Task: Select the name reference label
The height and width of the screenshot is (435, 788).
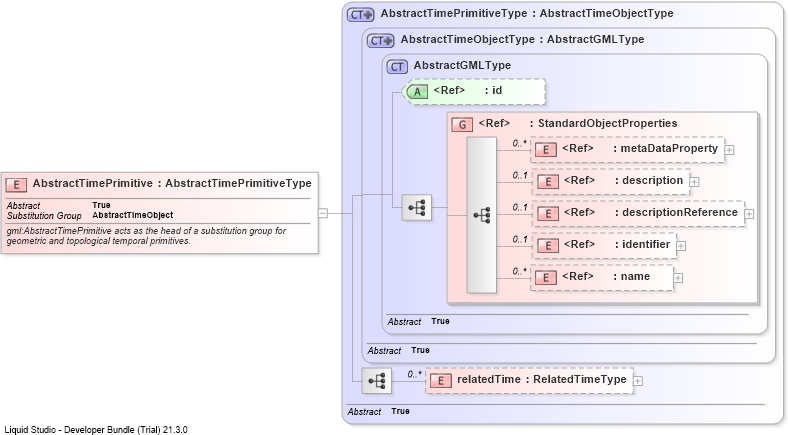Action: (606, 277)
